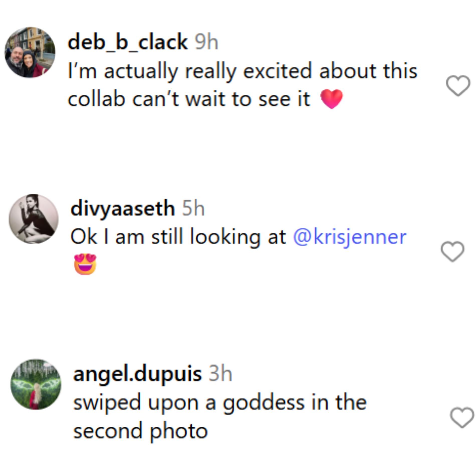Click the heart-eyes emoji in divyaaseth's comment
The width and height of the screenshot is (476, 476).
coord(85,265)
